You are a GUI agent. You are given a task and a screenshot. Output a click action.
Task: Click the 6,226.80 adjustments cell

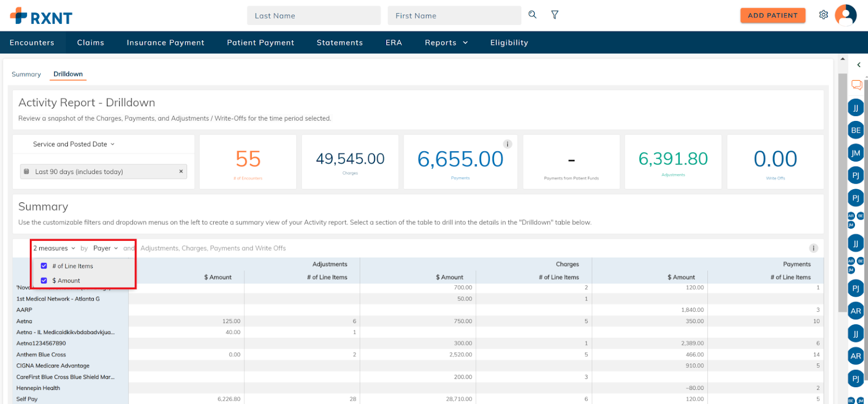click(229, 399)
